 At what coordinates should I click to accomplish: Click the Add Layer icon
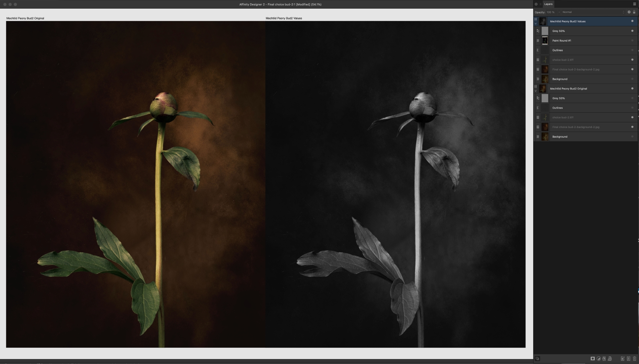[622, 359]
